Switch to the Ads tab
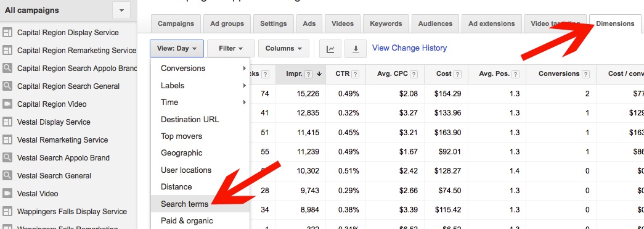The image size is (644, 229). click(309, 24)
